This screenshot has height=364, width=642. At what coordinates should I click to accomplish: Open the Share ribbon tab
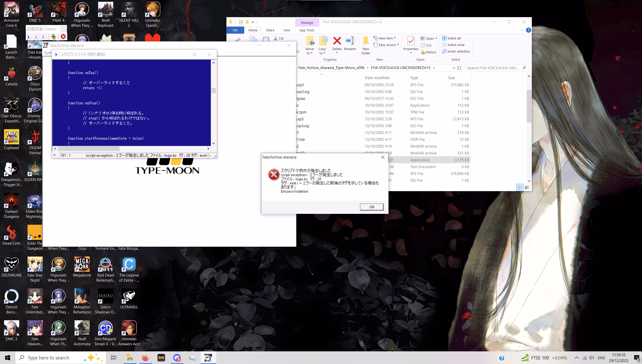tap(270, 30)
